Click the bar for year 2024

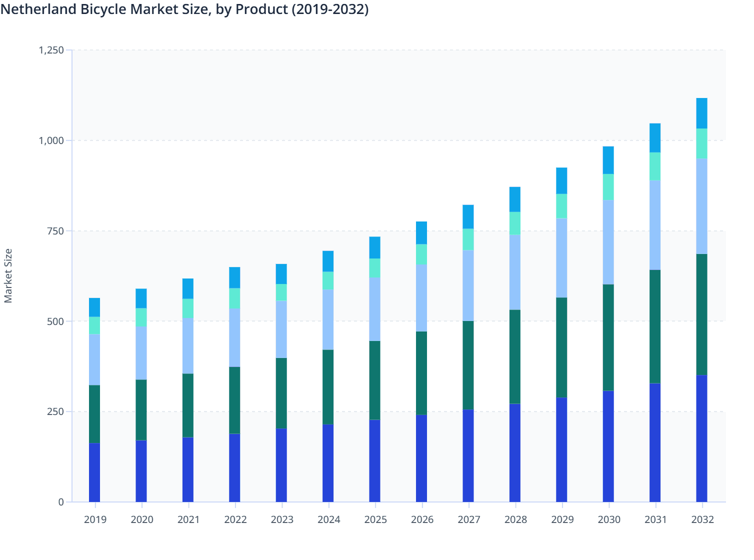click(x=328, y=375)
